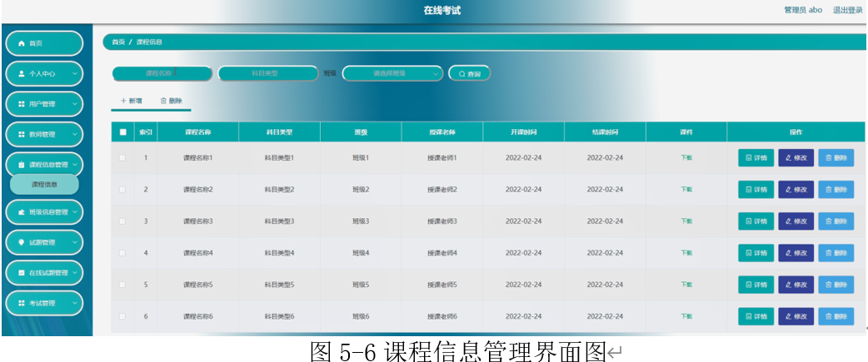Viewport: 868px width, 362px height.
Task: Download the courseware for 课程名称2
Action: [x=686, y=190]
